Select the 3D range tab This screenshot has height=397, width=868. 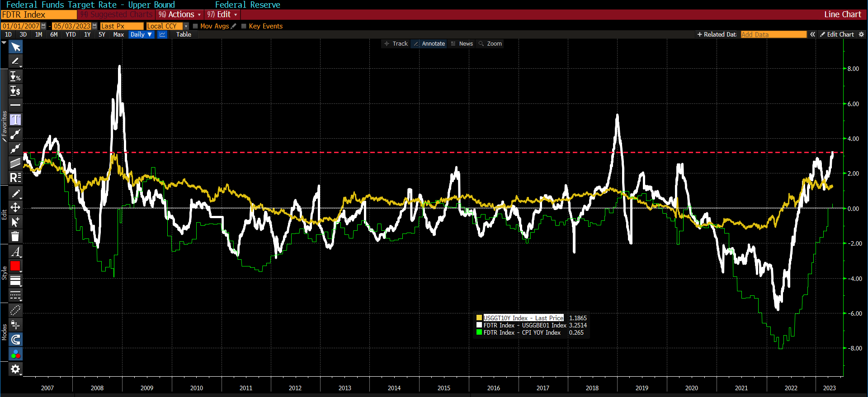pyautogui.click(x=23, y=34)
